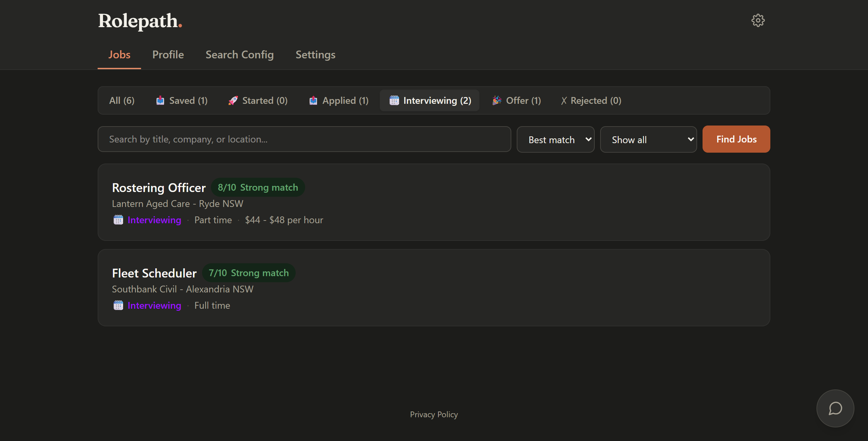This screenshot has width=868, height=441.
Task: Open settings via the gear icon
Action: [x=758, y=20]
